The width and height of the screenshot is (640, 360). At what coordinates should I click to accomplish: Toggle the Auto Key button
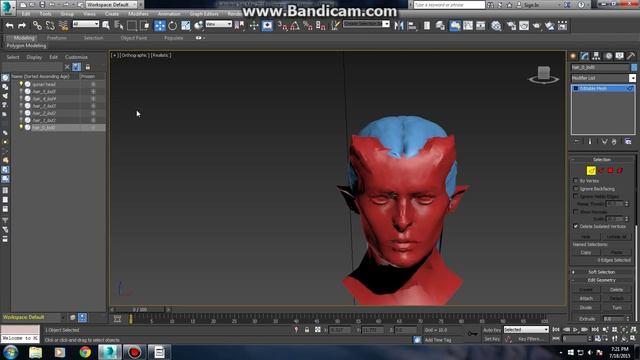pyautogui.click(x=492, y=330)
